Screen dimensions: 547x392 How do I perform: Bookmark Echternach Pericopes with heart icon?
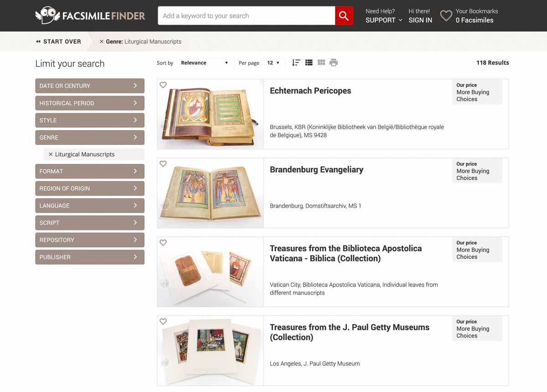[x=163, y=85]
